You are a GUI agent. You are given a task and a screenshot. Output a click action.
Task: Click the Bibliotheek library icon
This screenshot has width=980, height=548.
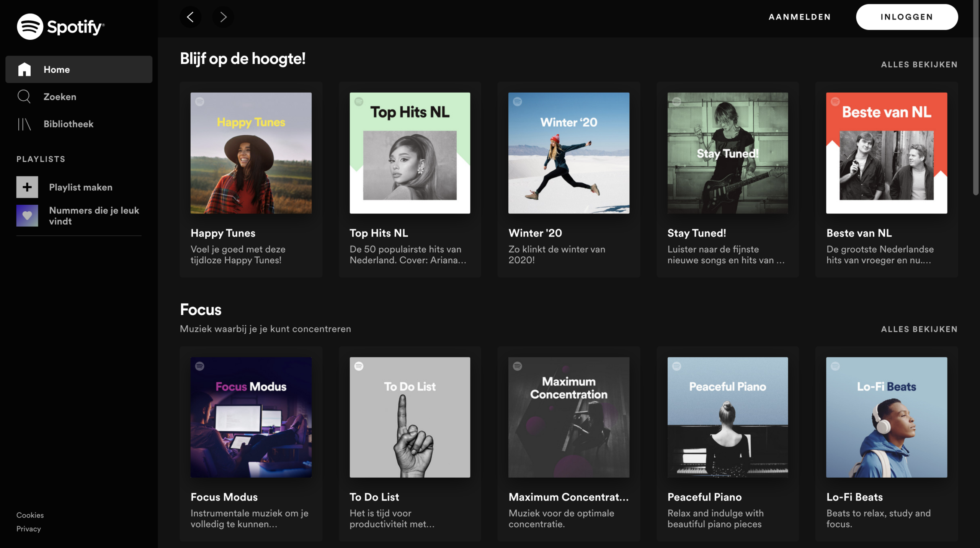24,124
